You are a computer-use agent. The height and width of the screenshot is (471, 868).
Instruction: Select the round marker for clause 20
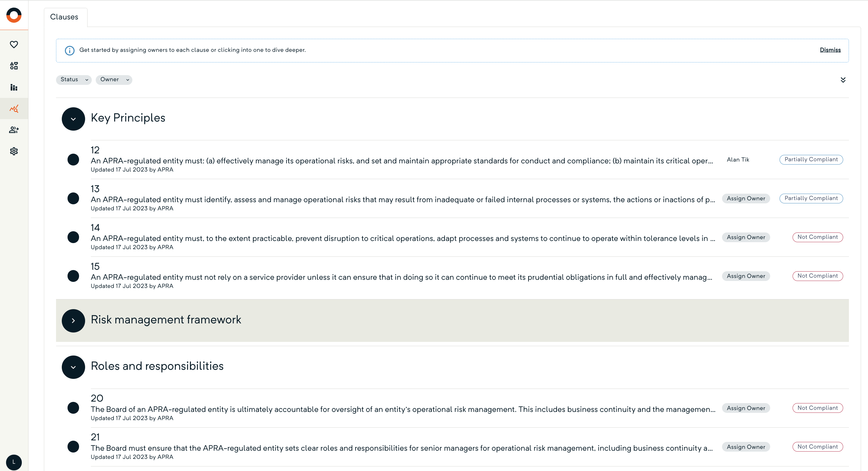pyautogui.click(x=73, y=408)
